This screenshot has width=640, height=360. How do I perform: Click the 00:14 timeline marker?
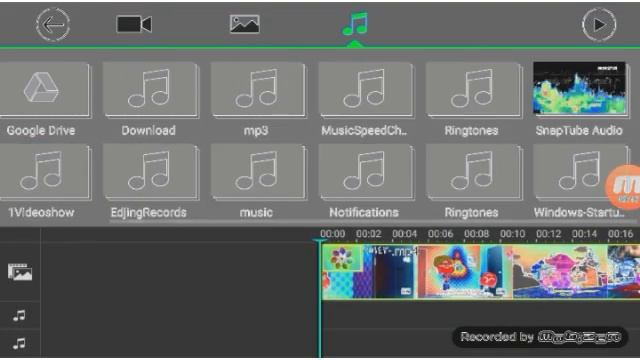(584, 234)
